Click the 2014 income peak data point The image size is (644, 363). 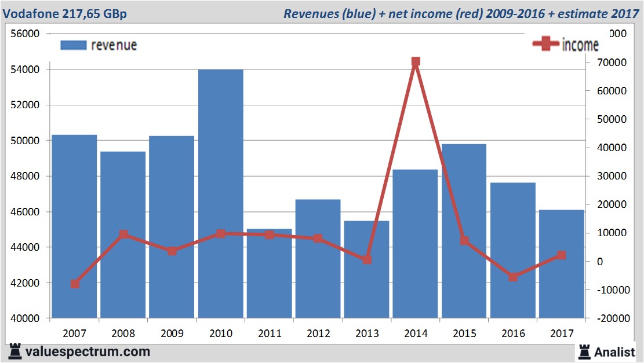(x=416, y=61)
